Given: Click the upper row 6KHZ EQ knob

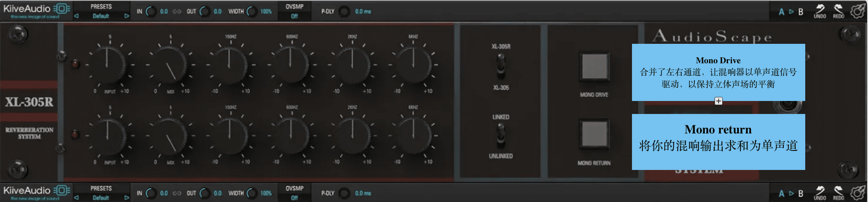Looking at the screenshot, I should coord(413,64).
